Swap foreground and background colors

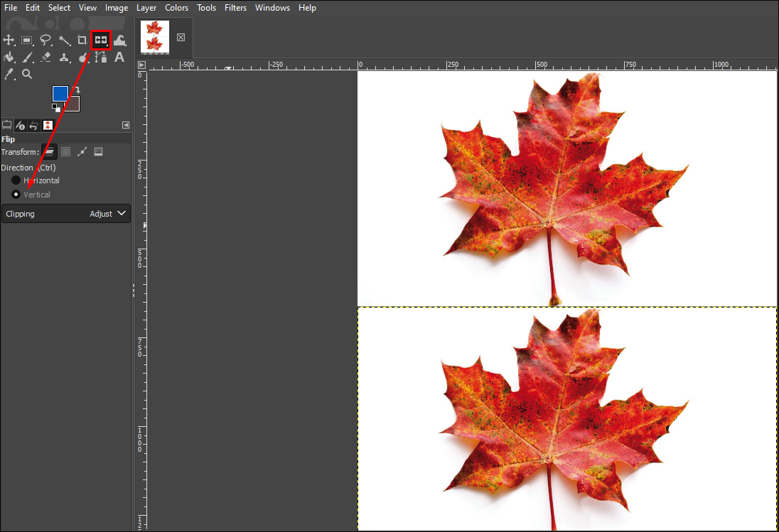coord(75,89)
